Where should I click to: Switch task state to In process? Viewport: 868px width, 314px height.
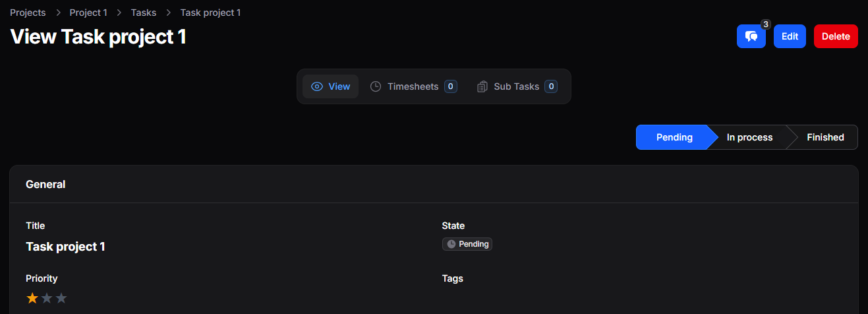[749, 137]
